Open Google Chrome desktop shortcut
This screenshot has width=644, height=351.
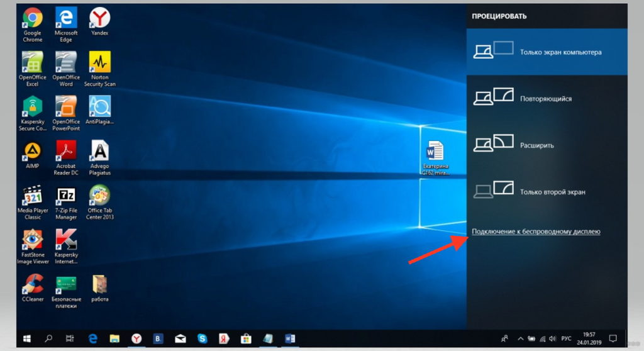coord(32,19)
